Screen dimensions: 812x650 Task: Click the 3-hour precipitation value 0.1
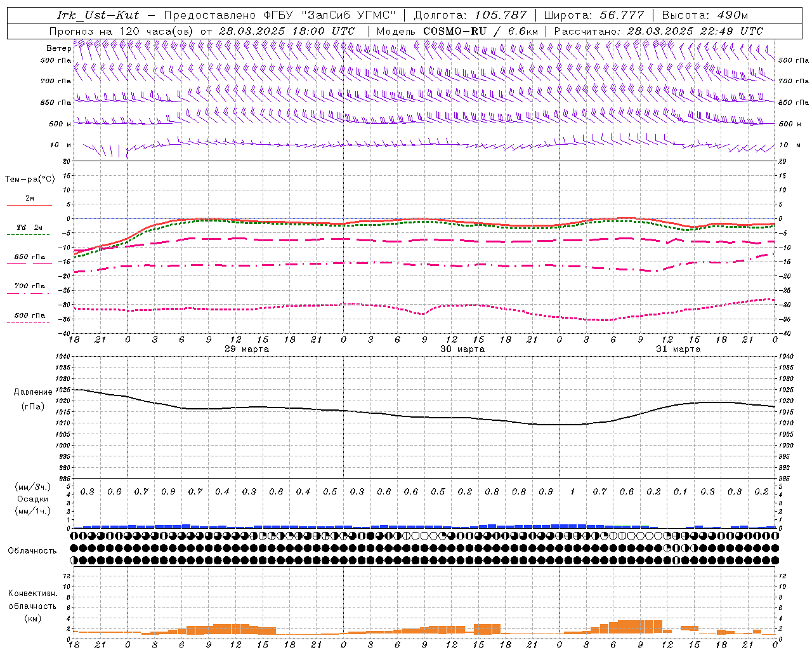coord(681,492)
